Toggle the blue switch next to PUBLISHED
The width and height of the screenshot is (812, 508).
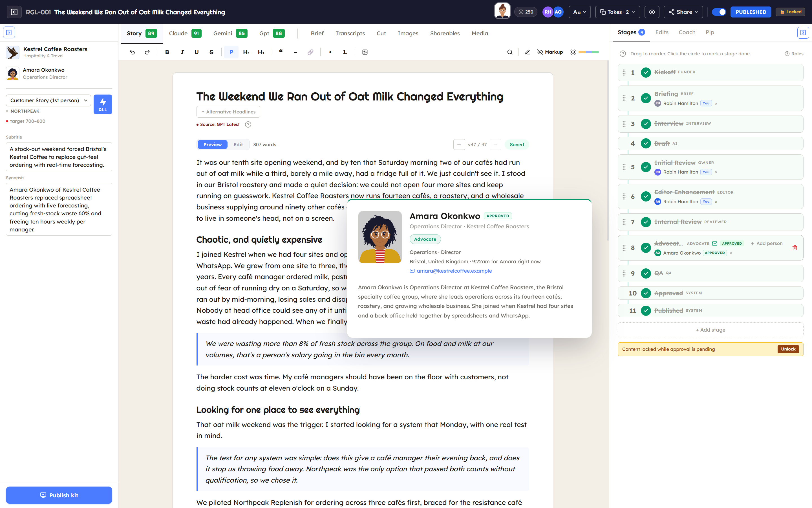point(719,12)
